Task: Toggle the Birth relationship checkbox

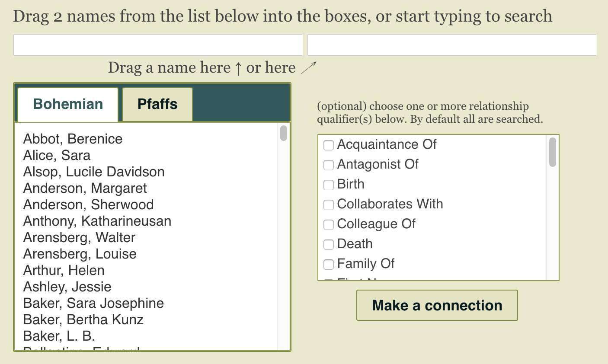Action: tap(329, 185)
